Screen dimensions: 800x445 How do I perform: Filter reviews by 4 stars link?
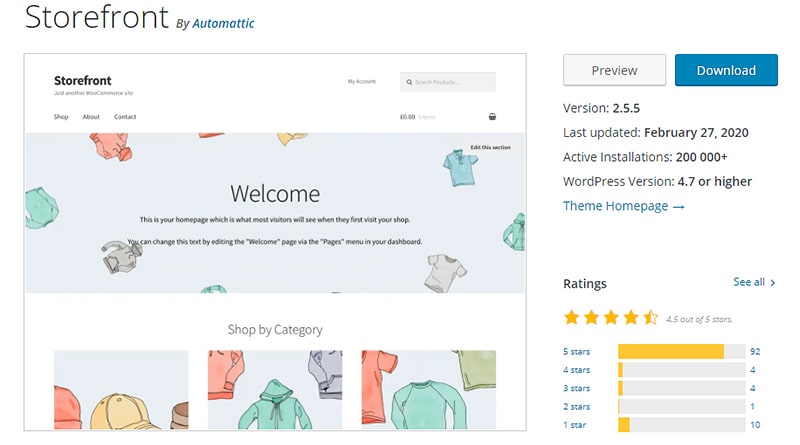(x=577, y=370)
